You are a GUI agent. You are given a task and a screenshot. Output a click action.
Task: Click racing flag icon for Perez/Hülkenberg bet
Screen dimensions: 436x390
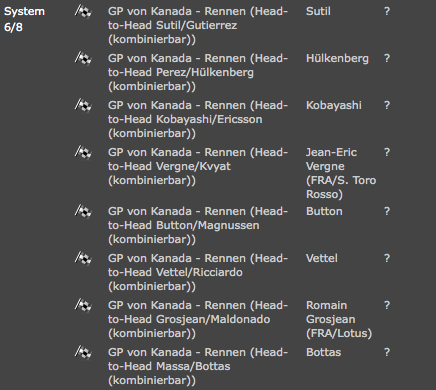click(x=83, y=59)
